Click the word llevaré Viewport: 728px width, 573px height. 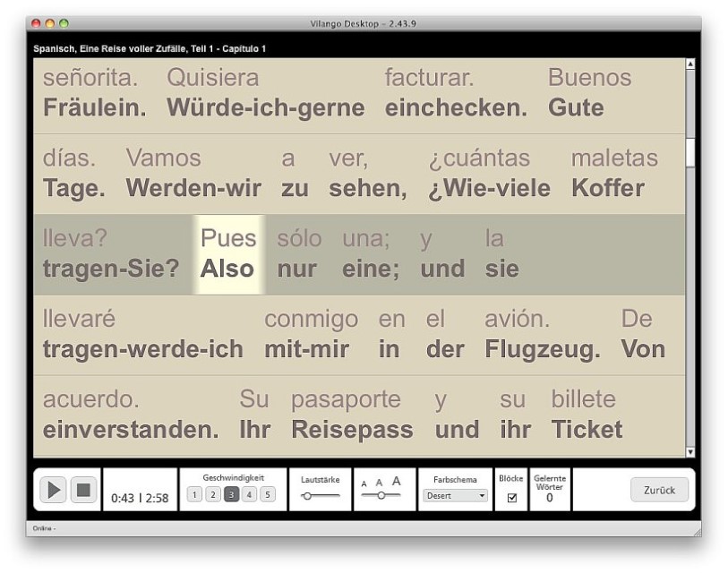[79, 319]
